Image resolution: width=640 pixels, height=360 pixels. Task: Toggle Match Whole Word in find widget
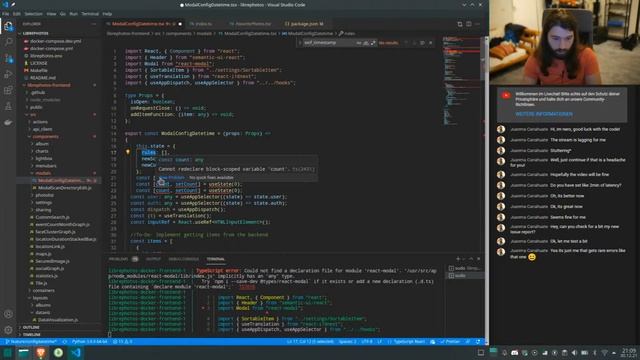click(x=366, y=43)
